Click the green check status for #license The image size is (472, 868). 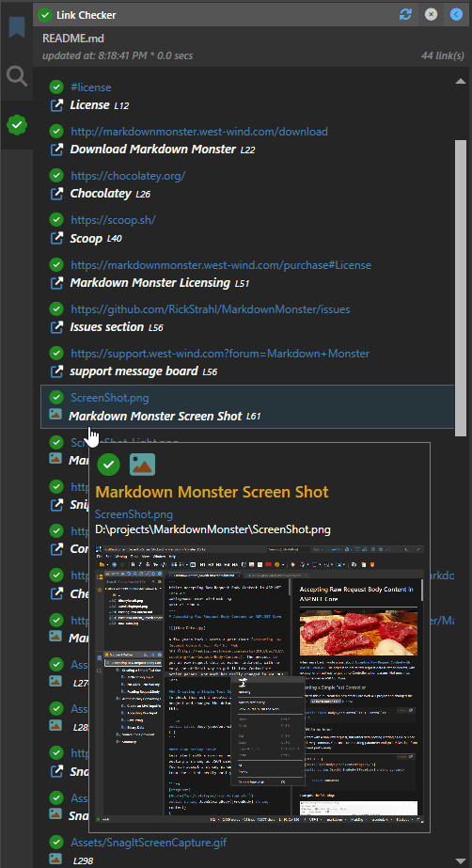(x=55, y=87)
